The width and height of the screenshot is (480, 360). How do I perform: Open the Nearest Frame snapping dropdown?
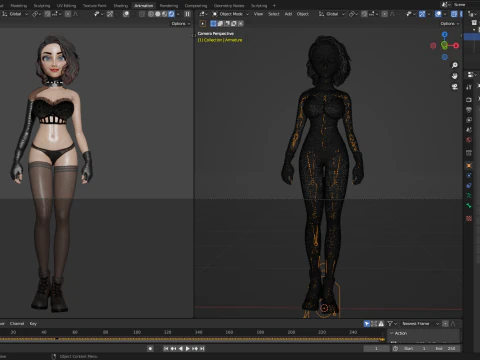pyautogui.click(x=420, y=324)
